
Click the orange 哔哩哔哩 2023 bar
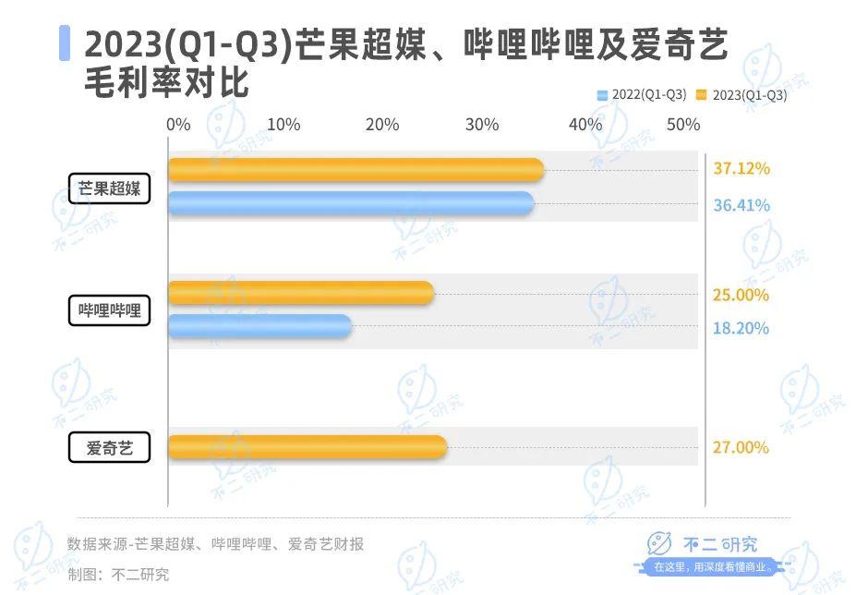coord(301,293)
